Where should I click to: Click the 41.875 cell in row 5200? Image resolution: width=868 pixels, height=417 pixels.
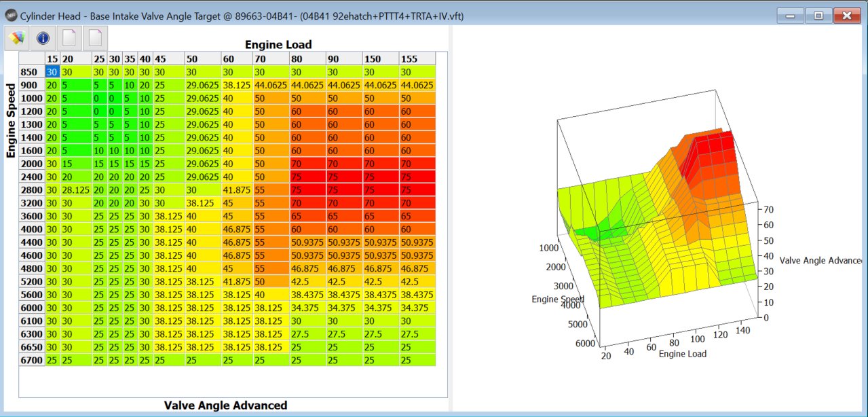238,281
